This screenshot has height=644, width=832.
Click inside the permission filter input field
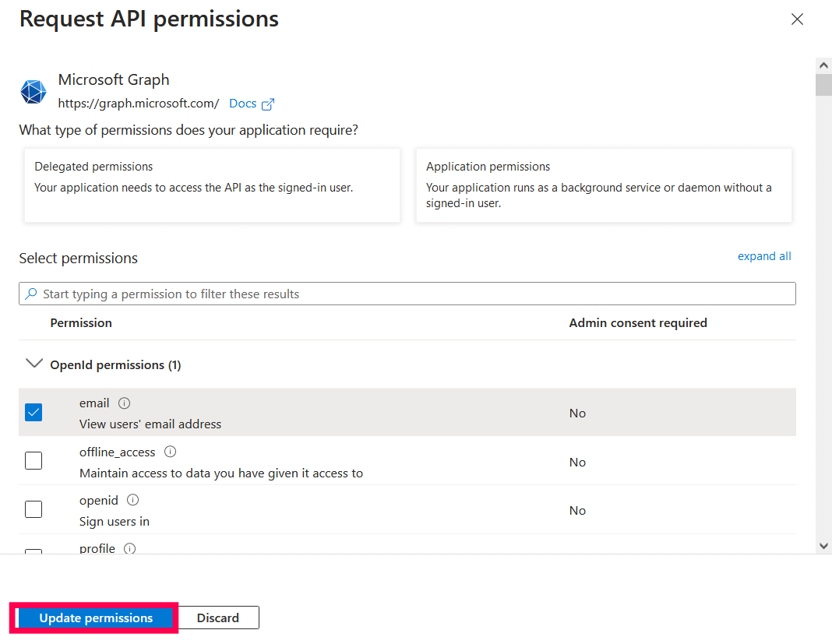point(312,294)
